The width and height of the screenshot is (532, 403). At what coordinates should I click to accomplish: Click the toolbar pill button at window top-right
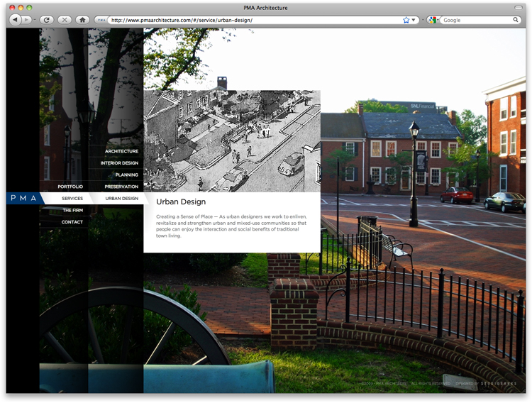pyautogui.click(x=519, y=8)
